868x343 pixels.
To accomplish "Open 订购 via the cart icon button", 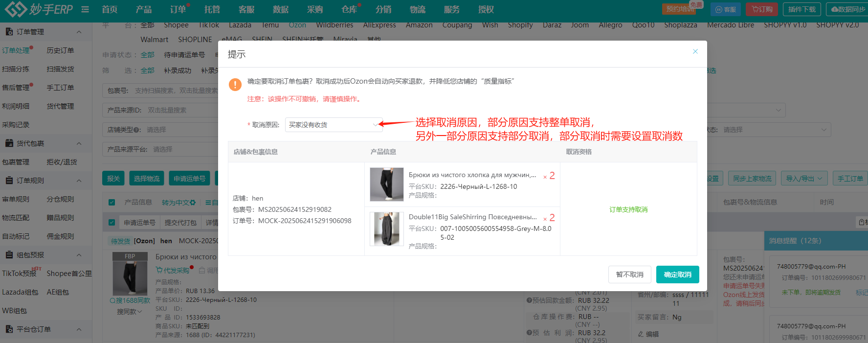I will click(762, 9).
